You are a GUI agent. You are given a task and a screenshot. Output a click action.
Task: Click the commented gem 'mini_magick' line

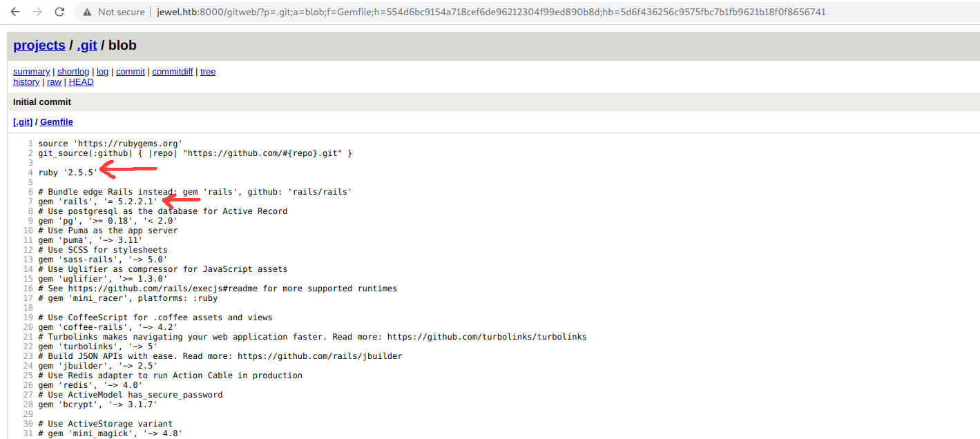tap(111, 433)
